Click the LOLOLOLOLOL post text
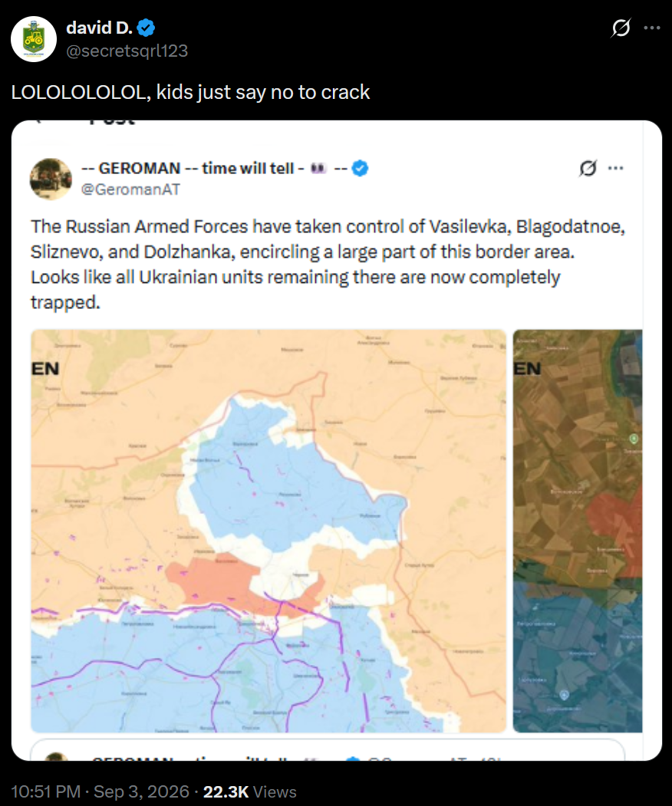 click(x=190, y=92)
